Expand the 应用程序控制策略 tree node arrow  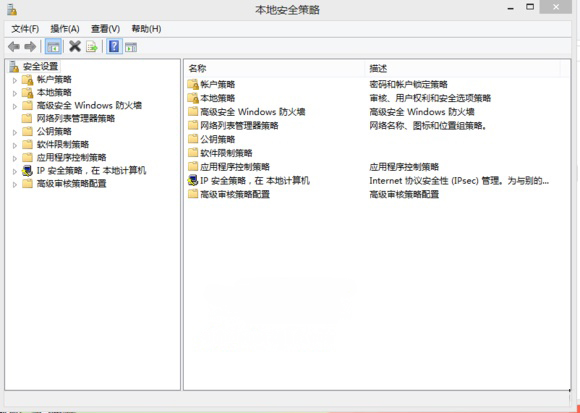coord(15,158)
